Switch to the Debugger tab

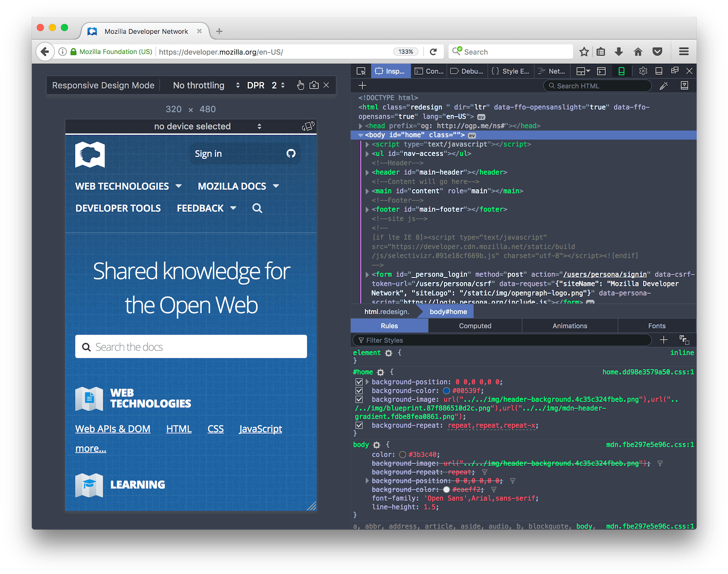click(467, 71)
